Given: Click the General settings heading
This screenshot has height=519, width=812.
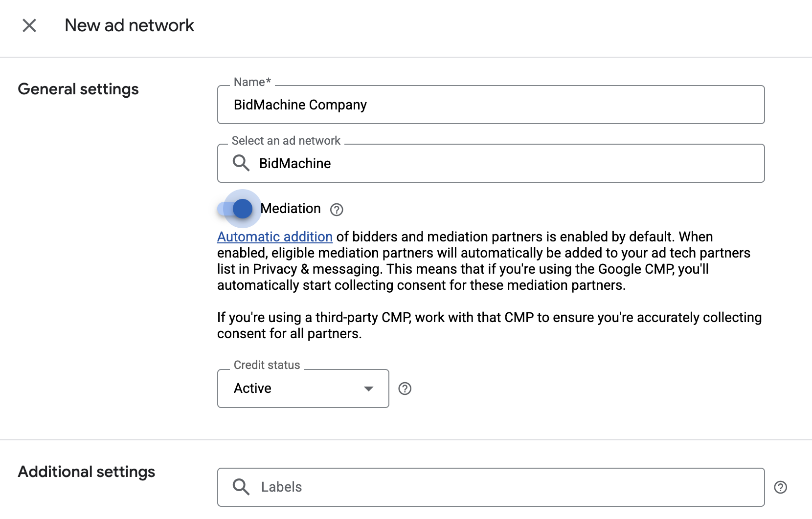Looking at the screenshot, I should [78, 89].
